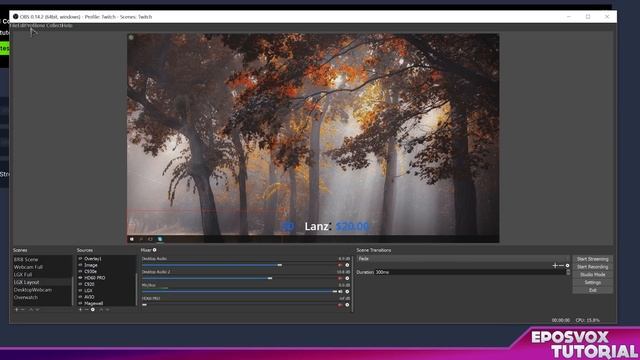Open the Help menu

coord(67,25)
